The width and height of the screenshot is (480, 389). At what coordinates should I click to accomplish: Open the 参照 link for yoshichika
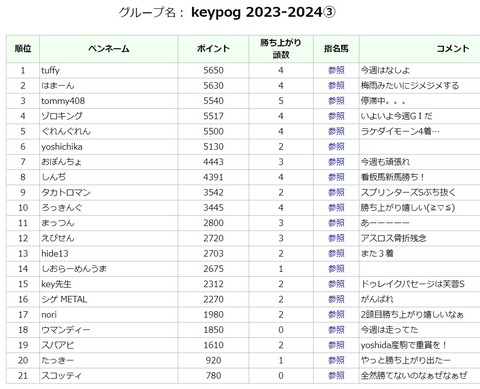click(336, 147)
